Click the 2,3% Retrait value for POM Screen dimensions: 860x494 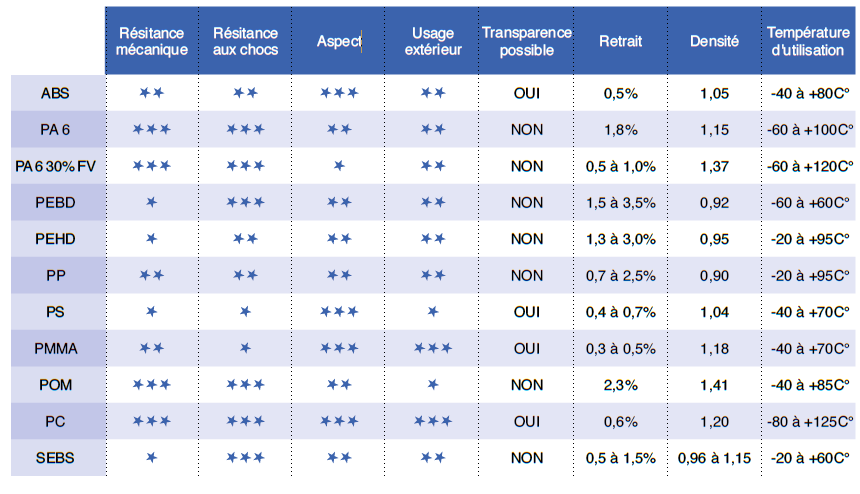coord(620,385)
